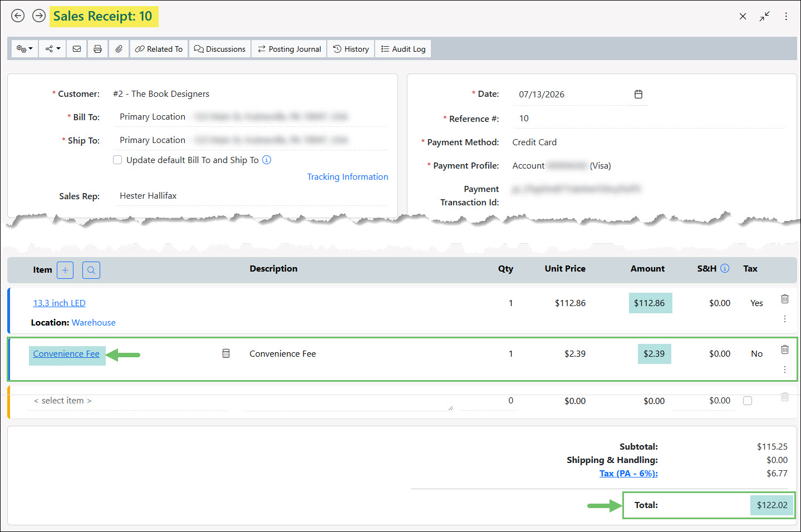Check the Tax box on new line
801x532 pixels.
coord(748,401)
